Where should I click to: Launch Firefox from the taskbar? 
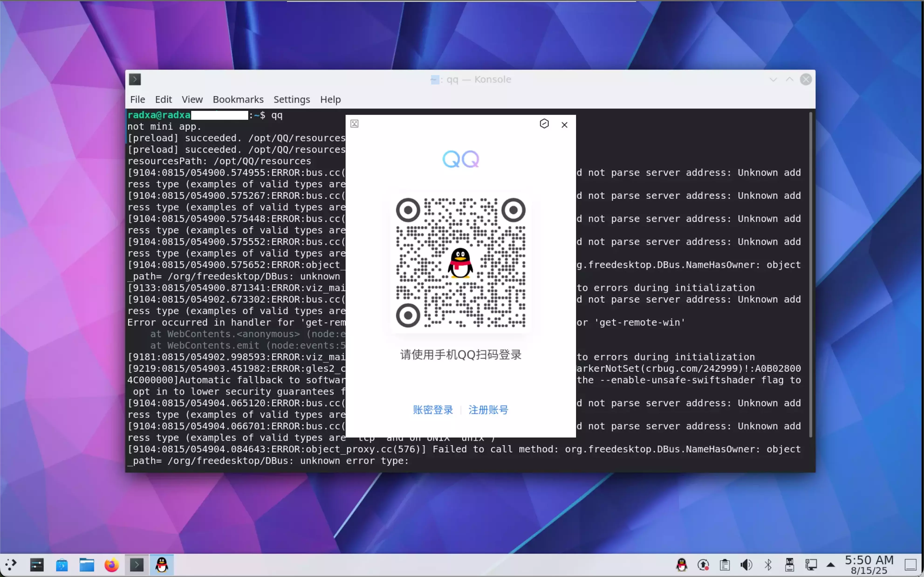pos(111,565)
